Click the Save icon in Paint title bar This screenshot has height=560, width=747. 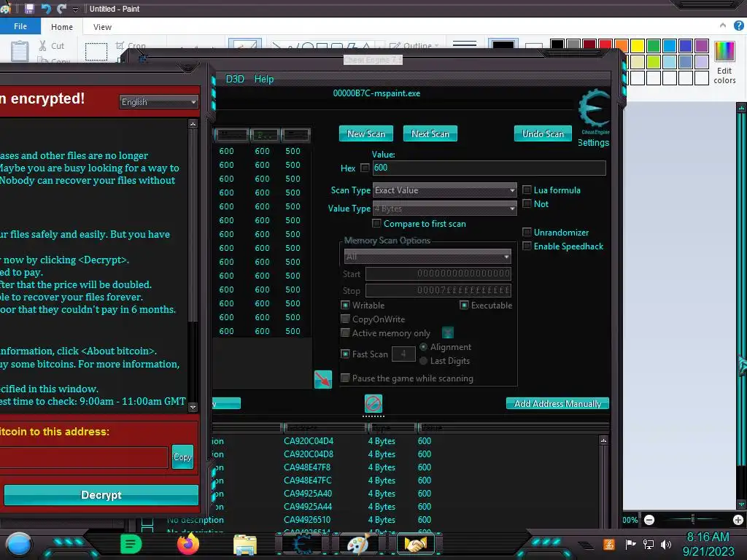click(x=29, y=9)
